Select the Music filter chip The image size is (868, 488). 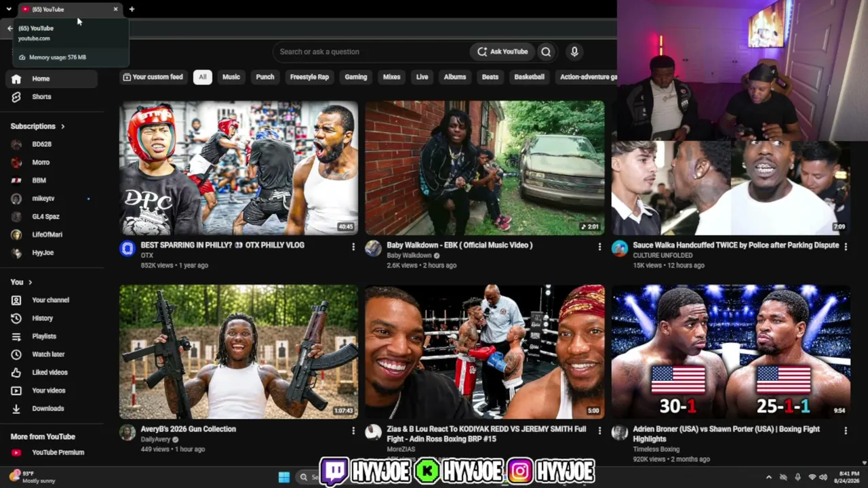tap(231, 77)
